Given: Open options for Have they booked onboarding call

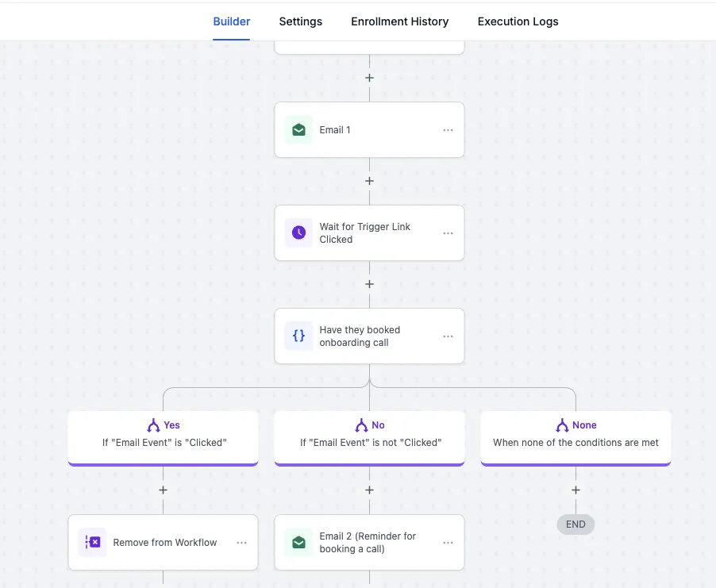Looking at the screenshot, I should pos(448,336).
